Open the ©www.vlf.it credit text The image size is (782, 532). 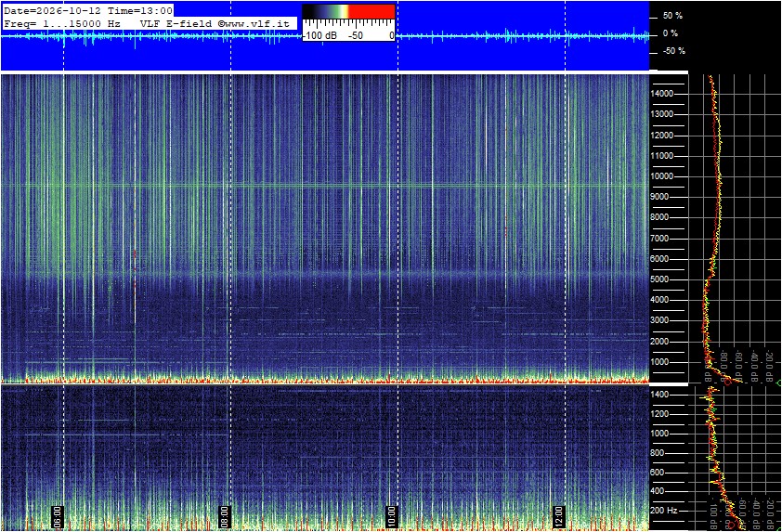pos(254,23)
